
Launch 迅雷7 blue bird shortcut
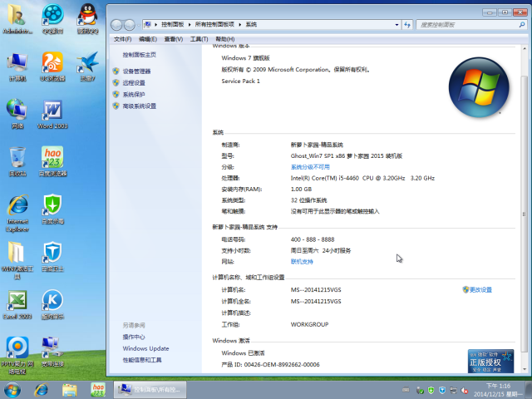coord(87,66)
